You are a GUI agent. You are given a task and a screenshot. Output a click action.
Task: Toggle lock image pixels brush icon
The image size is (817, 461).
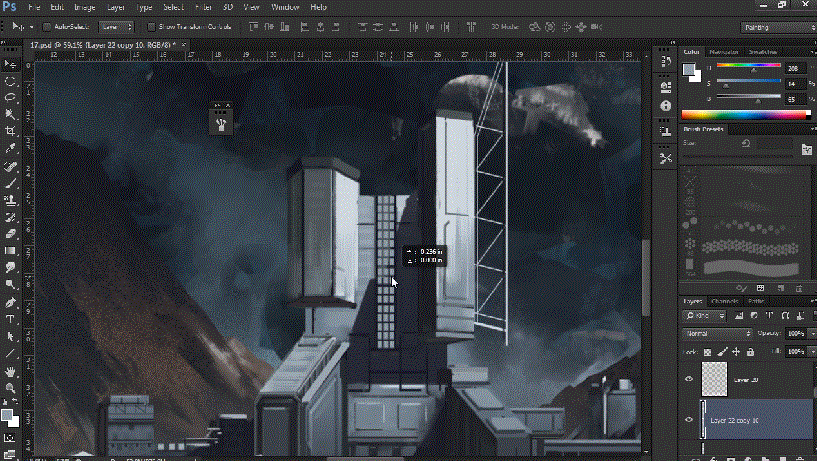[x=722, y=352]
